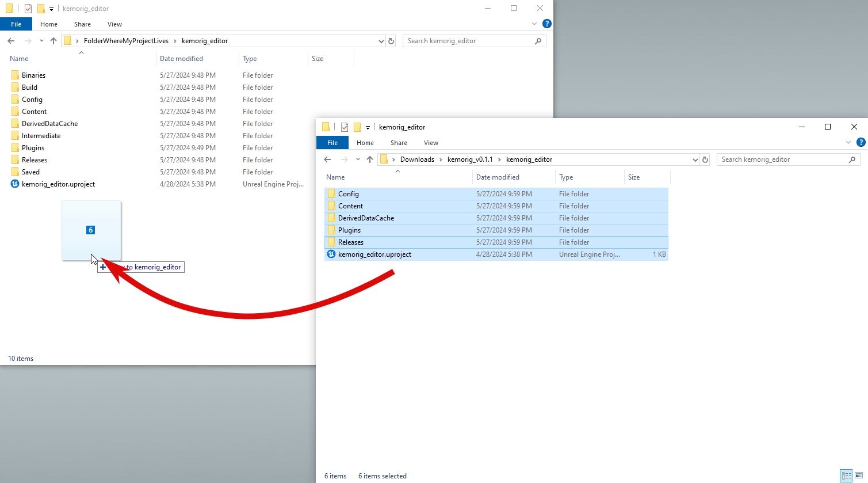Select the DerivedDataCache folder in the back window
This screenshot has height=483, width=868.
pos(49,124)
